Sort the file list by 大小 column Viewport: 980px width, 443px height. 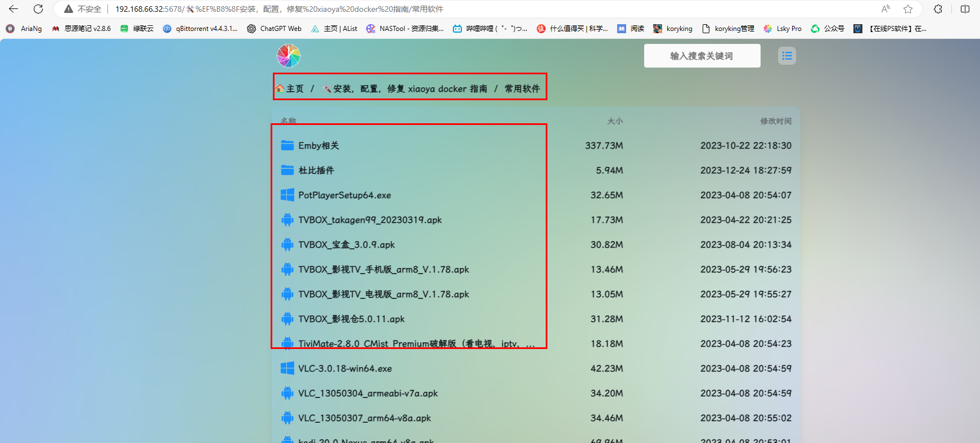click(615, 121)
